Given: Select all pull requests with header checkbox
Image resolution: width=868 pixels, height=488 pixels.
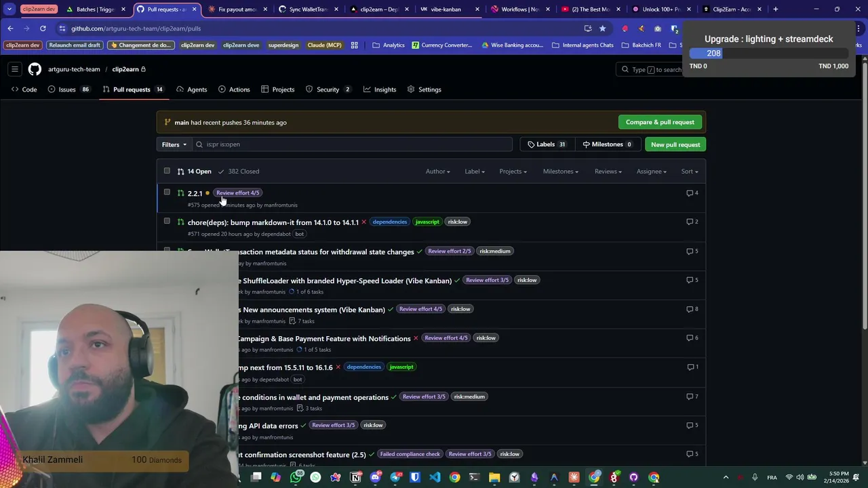Looking at the screenshot, I should pos(167,171).
